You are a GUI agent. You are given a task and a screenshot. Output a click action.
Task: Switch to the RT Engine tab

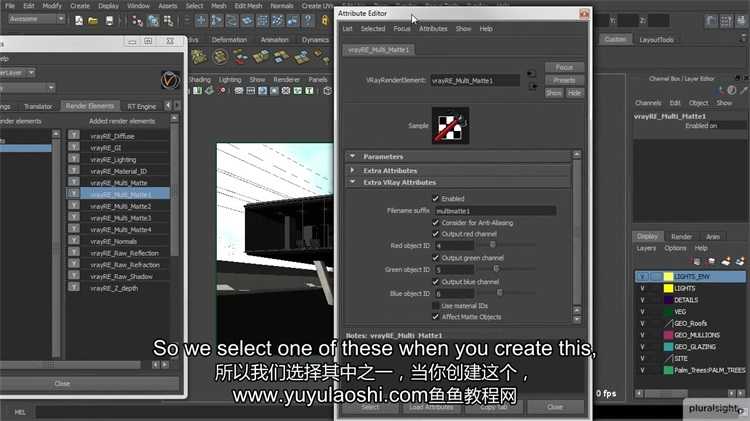click(x=142, y=106)
